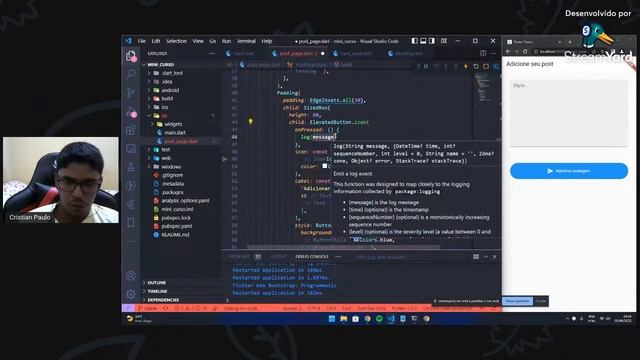Open the Selection menu

[x=176, y=41]
